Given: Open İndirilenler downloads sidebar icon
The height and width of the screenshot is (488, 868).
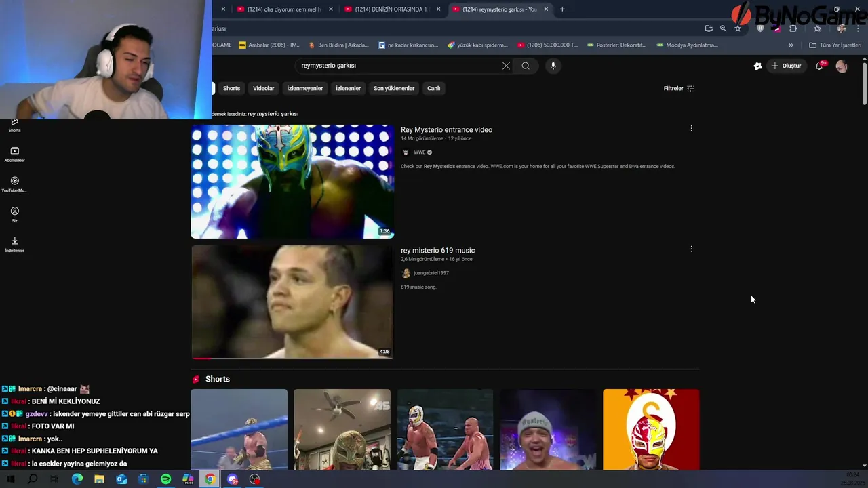Looking at the screenshot, I should click(14, 244).
